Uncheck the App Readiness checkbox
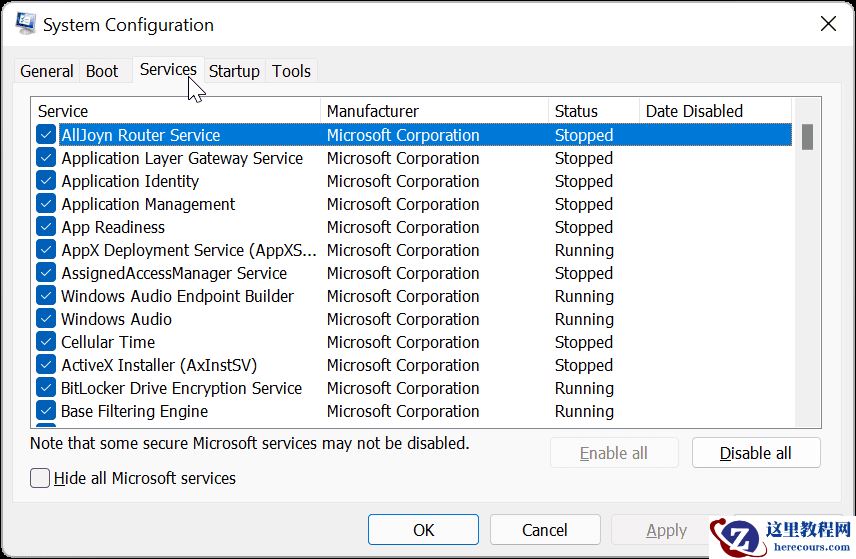 coord(46,227)
